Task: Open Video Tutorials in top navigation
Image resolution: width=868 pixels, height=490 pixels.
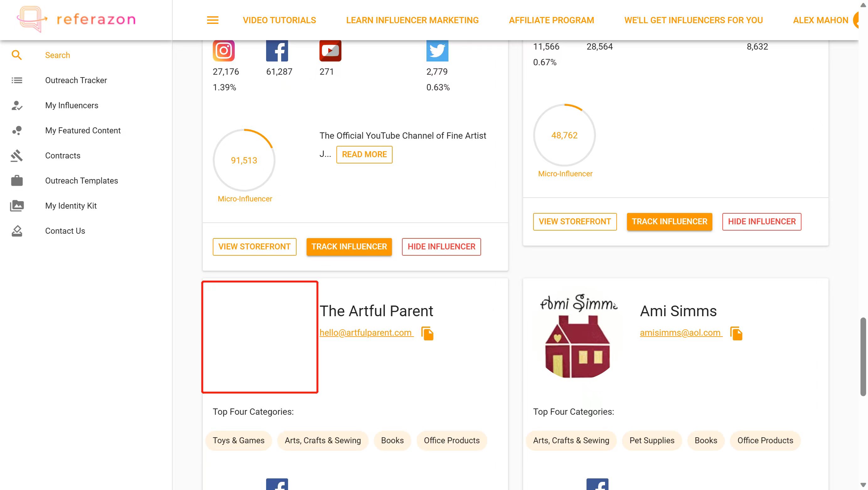Action: 279,20
